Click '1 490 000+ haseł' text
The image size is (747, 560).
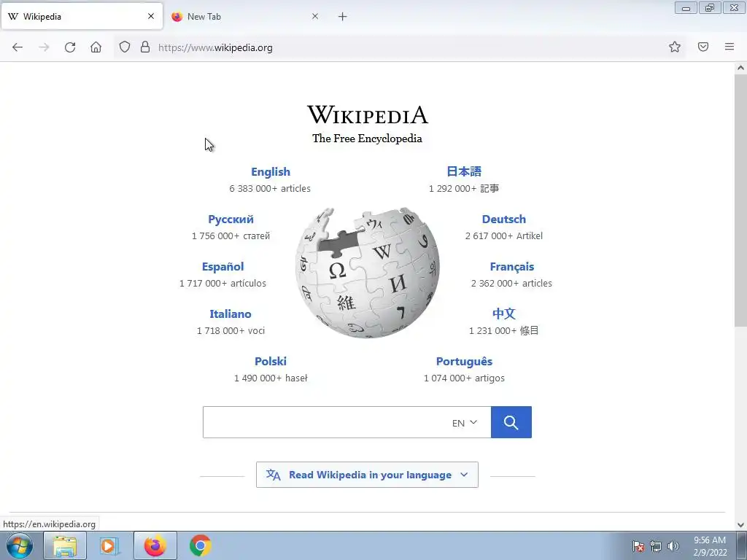click(x=271, y=378)
